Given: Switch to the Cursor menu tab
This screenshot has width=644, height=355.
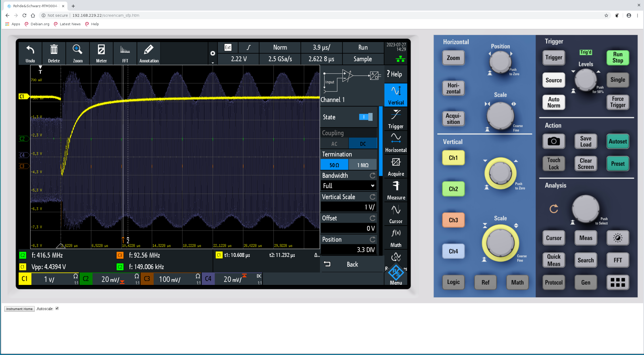Looking at the screenshot, I should point(396,214).
